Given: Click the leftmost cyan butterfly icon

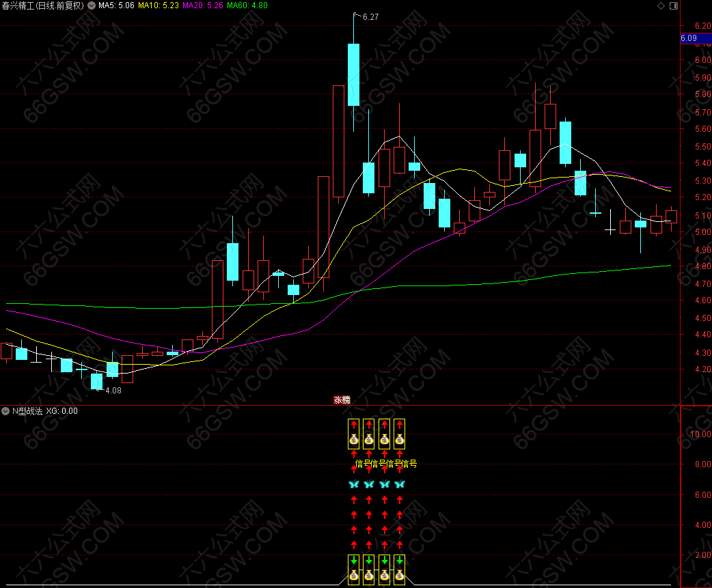Looking at the screenshot, I should click(x=354, y=484).
